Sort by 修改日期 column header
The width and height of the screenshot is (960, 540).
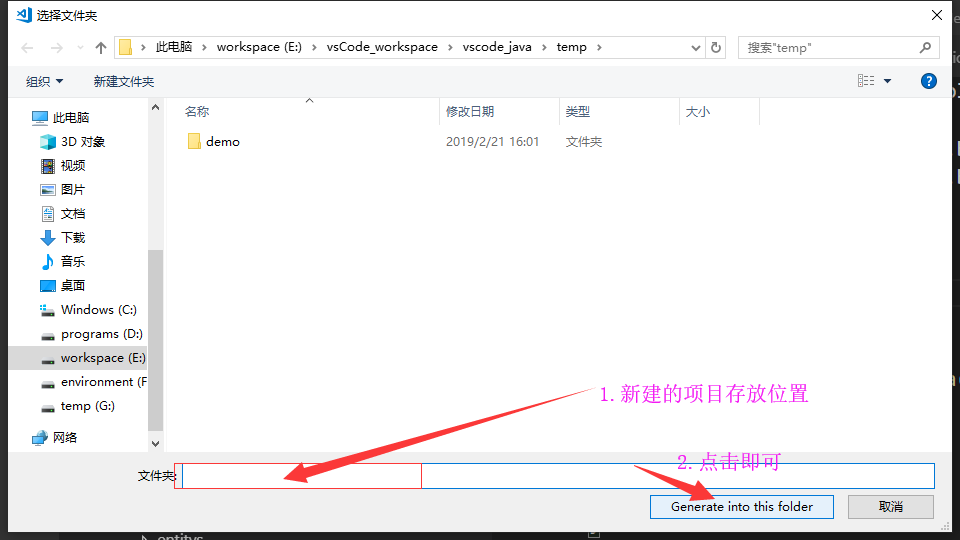point(470,111)
